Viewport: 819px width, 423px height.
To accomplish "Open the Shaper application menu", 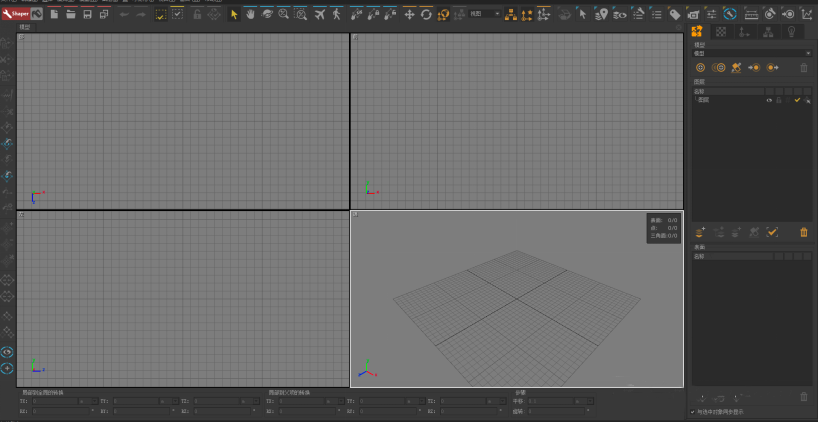I will pyautogui.click(x=16, y=15).
